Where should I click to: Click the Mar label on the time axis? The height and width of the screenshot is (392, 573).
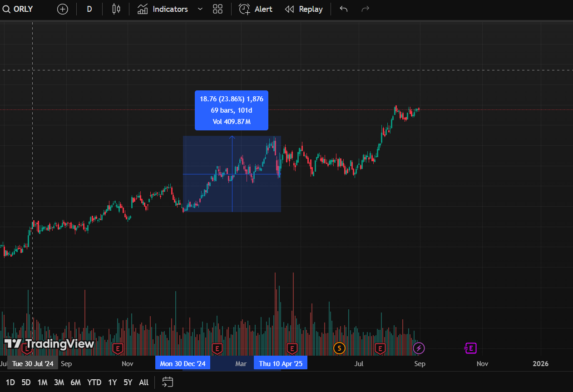coord(241,364)
